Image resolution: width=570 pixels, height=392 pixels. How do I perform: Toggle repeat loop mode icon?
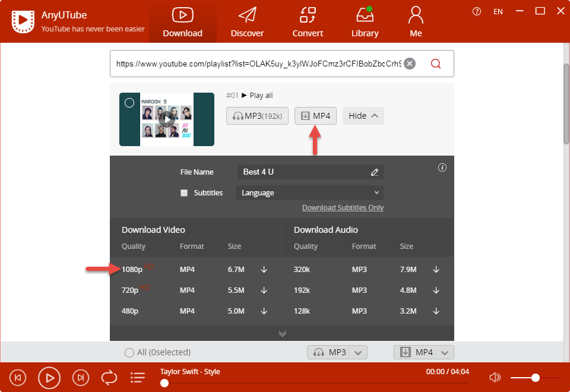[109, 378]
